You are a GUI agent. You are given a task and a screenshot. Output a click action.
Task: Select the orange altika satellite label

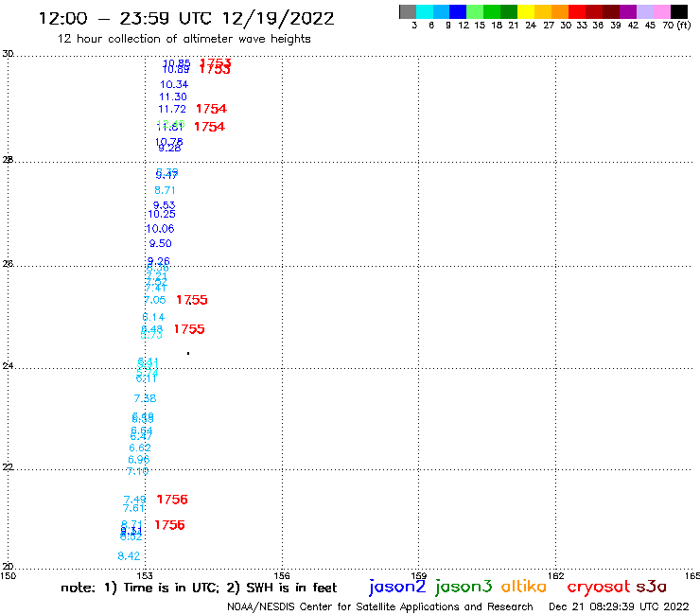[524, 586]
